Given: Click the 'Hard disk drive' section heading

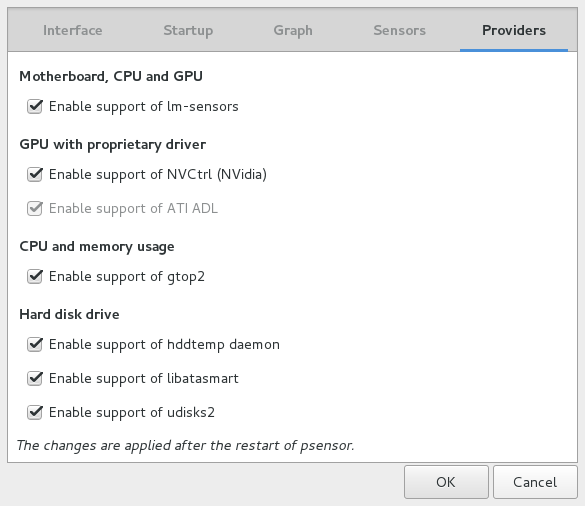Looking at the screenshot, I should (x=69, y=314).
